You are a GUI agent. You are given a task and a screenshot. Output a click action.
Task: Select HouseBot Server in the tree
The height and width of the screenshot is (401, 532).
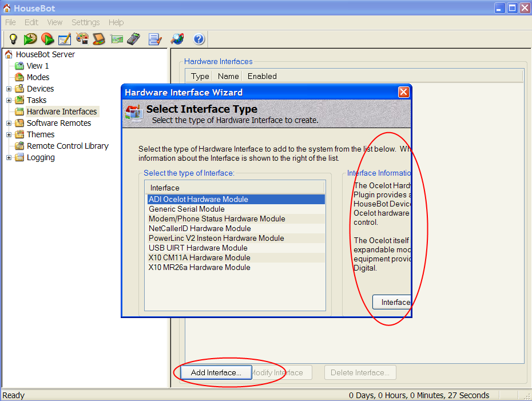click(x=45, y=54)
